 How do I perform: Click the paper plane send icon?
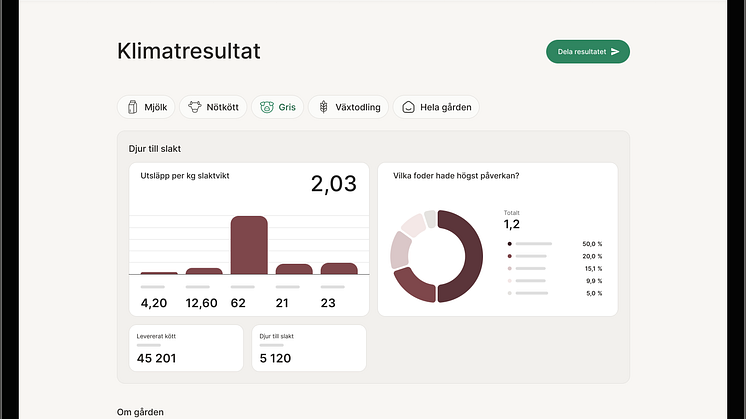[x=615, y=52]
